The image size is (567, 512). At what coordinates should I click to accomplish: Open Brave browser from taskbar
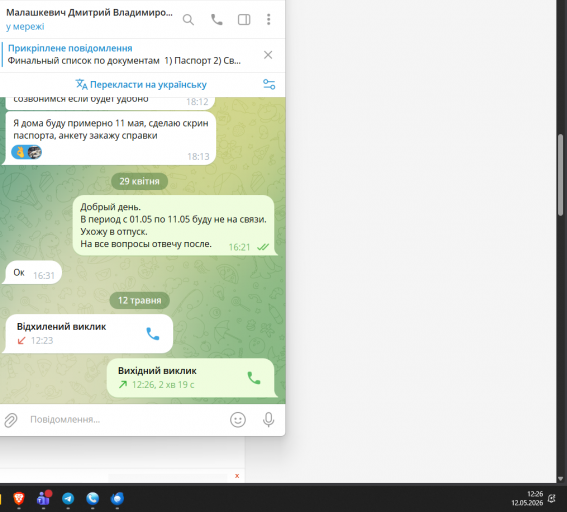click(19, 499)
